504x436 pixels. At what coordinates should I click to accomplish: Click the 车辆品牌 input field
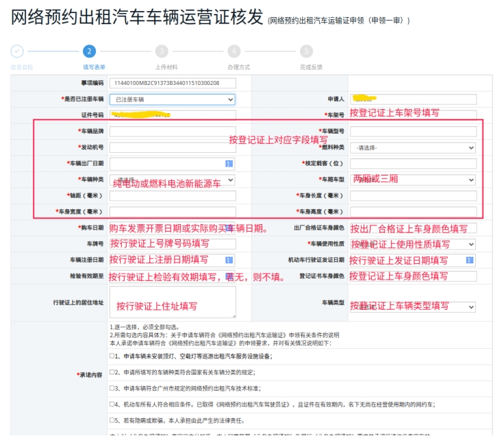[172, 131]
